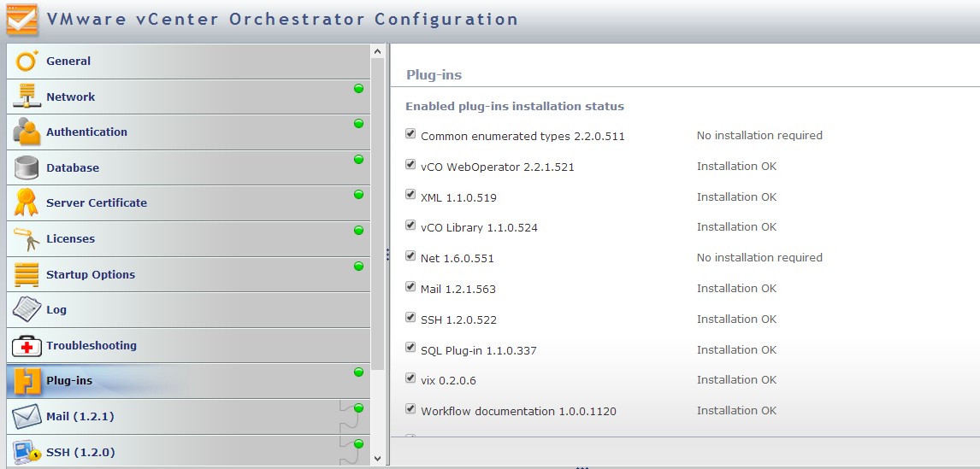Viewport: 980px width, 469px height.
Task: Select the Troubleshooting first-aid kit icon
Action: coord(27,346)
